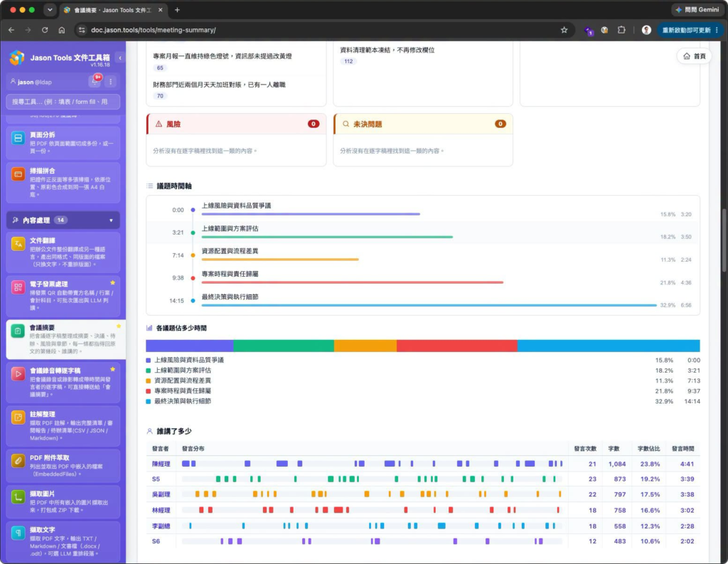Click the 吳副理 speaker name
Viewport: 728px width, 564px height.
click(161, 494)
